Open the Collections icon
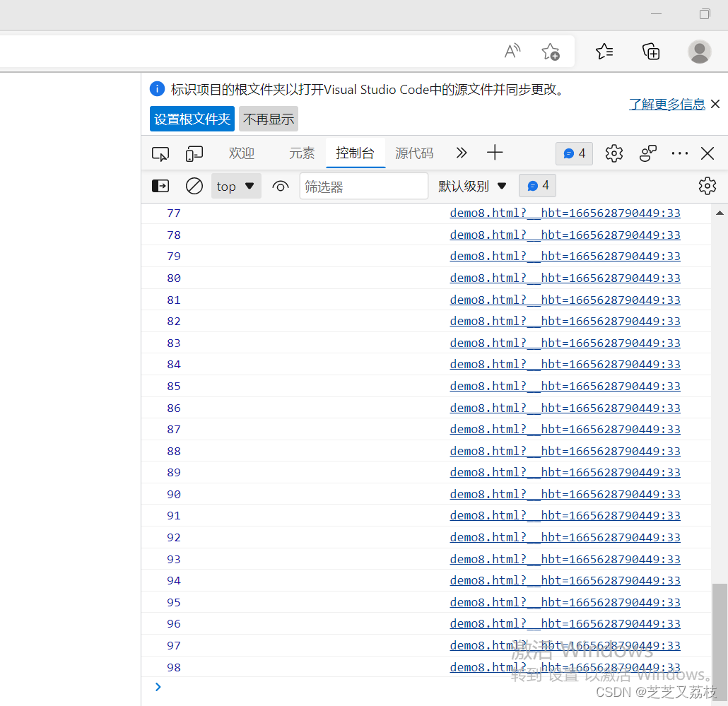Screen dimensions: 728x706 coord(651,51)
